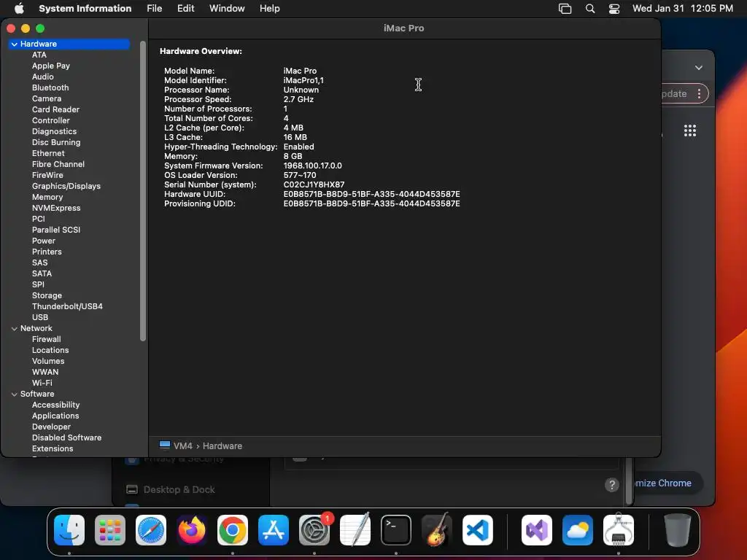Click VM4 in the path bar

click(183, 446)
